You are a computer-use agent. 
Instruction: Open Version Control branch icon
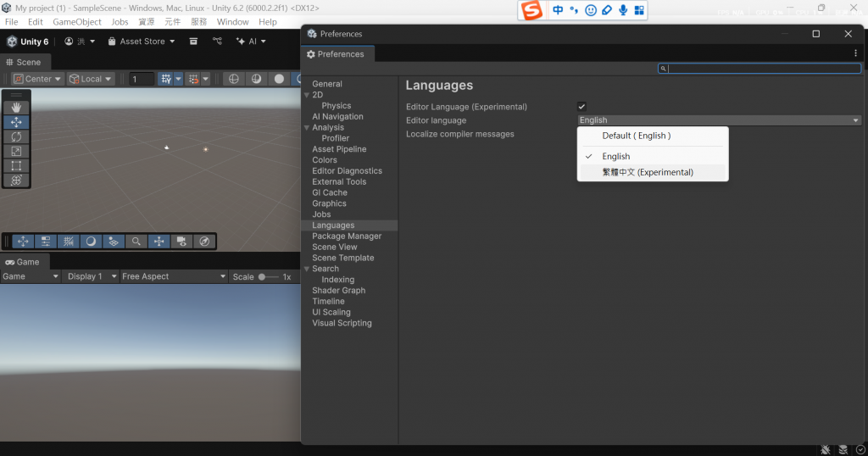click(x=217, y=41)
